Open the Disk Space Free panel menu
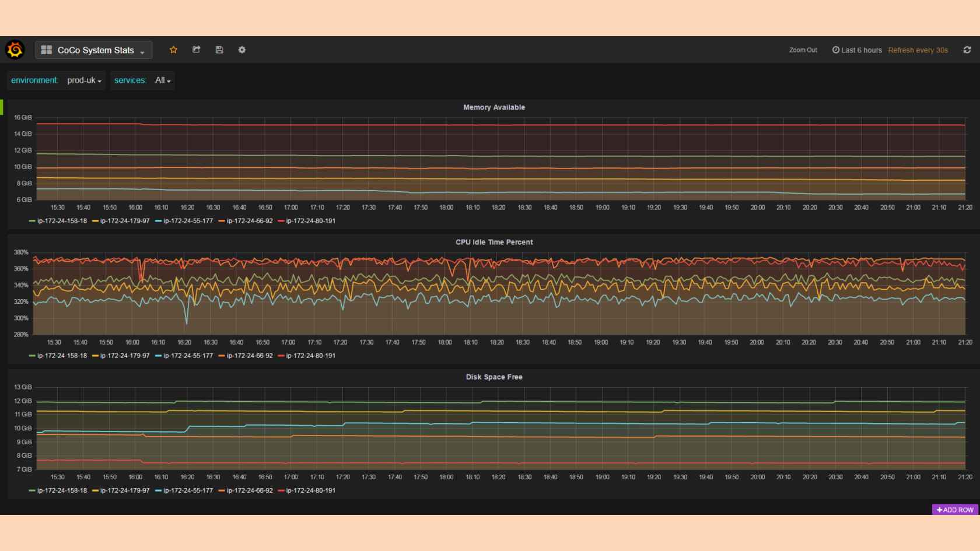This screenshot has width=980, height=551. [x=494, y=377]
